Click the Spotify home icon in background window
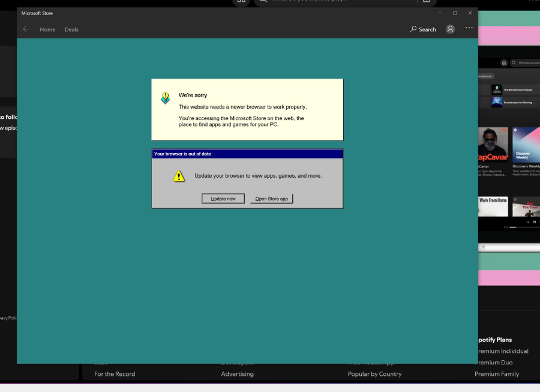This screenshot has height=392, width=540. (x=504, y=62)
